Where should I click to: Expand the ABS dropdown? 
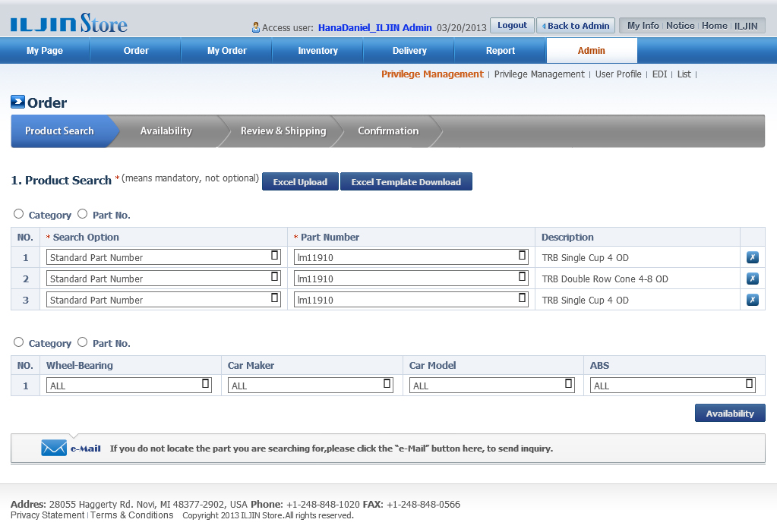[x=672, y=386]
